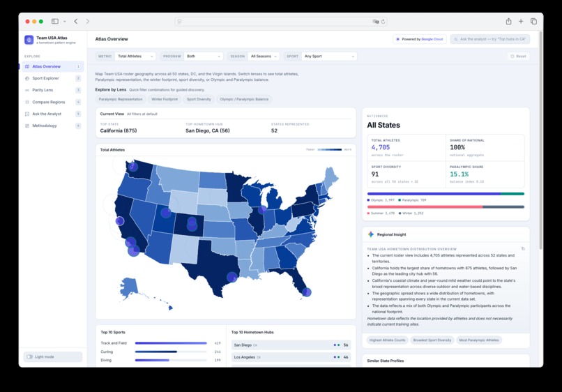This screenshot has width=562, height=392.
Task: Click the Olympic / Paralympic split bar
Action: (446, 194)
